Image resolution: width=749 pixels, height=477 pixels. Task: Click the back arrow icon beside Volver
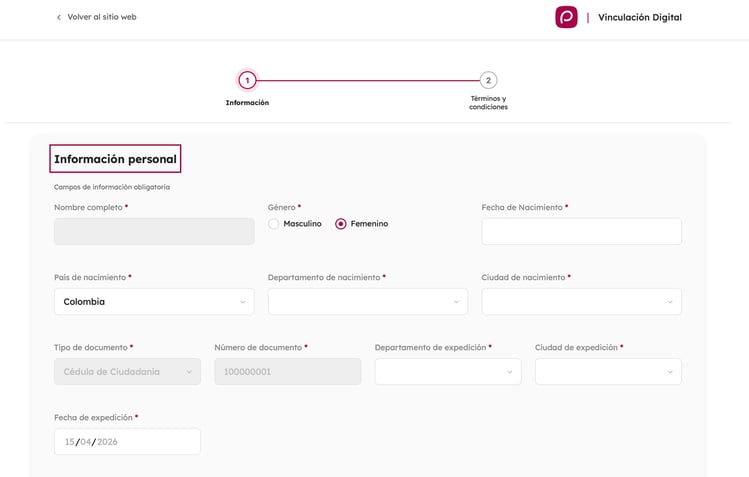[x=58, y=17]
